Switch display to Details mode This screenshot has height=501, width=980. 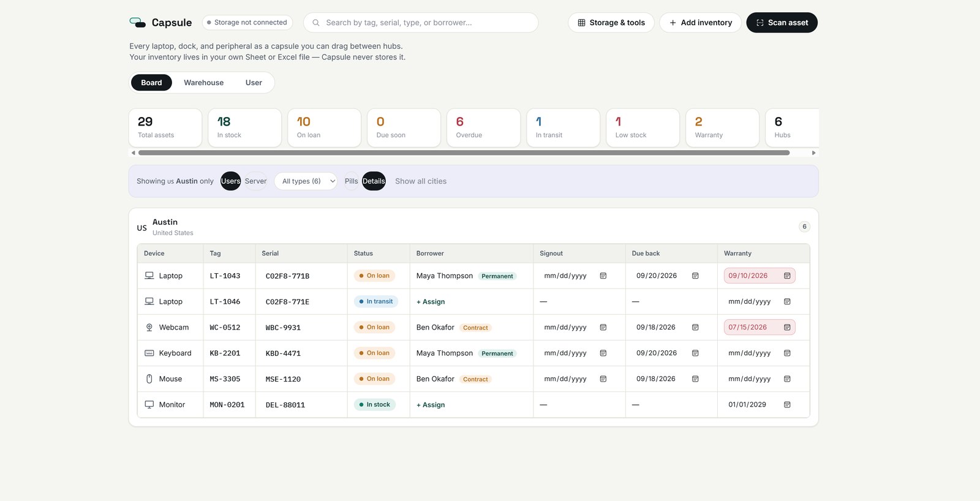374,181
